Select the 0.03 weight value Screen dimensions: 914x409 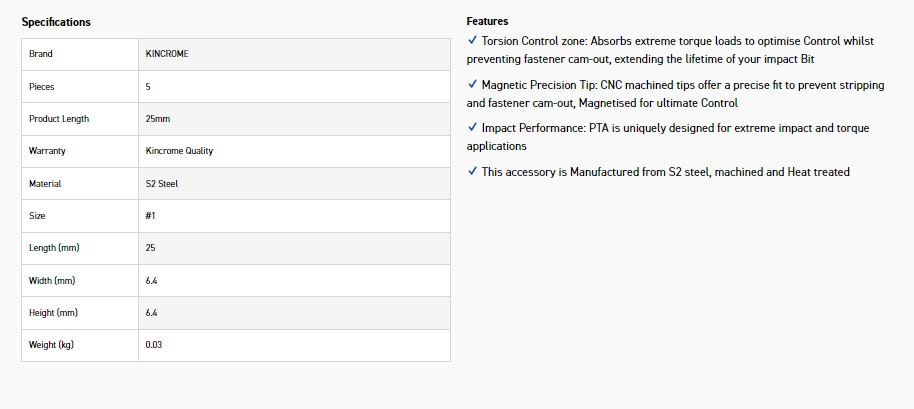pos(153,345)
